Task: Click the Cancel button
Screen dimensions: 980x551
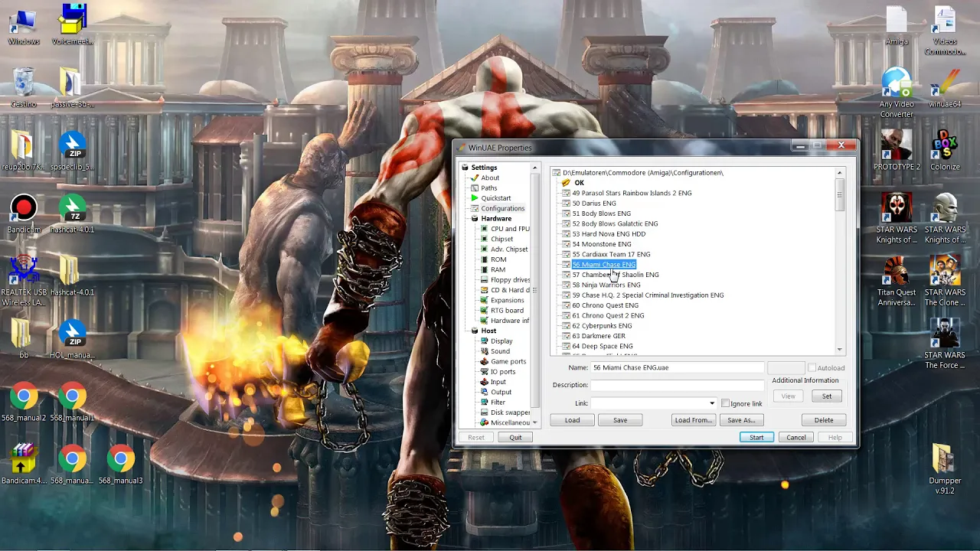Action: [x=796, y=438]
